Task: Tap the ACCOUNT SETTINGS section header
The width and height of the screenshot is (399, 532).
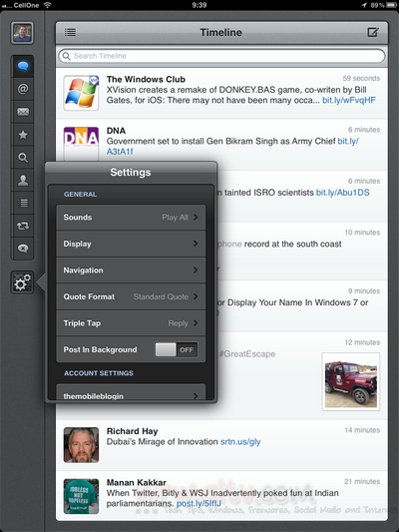Action: (99, 373)
